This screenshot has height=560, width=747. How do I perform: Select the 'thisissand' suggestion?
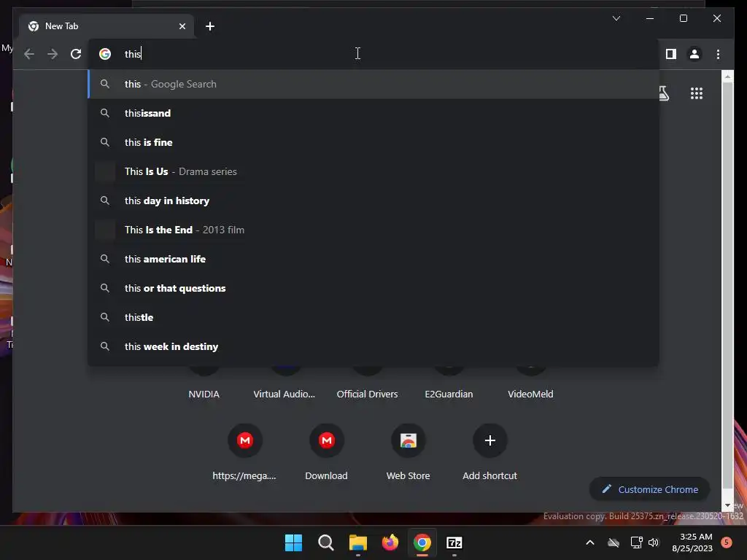coord(373,113)
